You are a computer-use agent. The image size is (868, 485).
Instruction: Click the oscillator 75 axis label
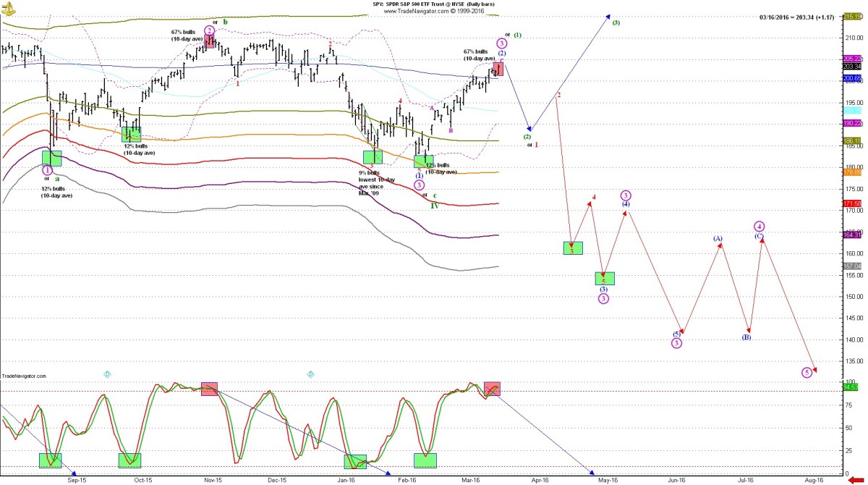[848, 405]
